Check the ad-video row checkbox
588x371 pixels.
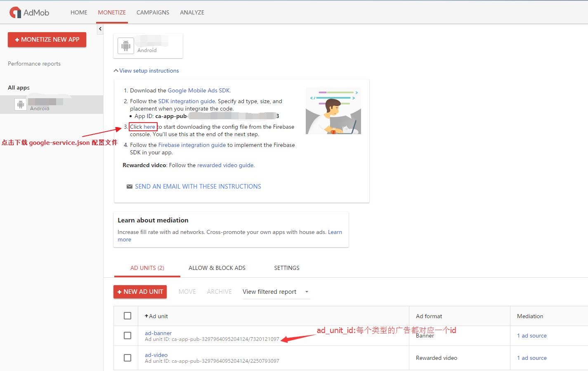click(x=128, y=358)
